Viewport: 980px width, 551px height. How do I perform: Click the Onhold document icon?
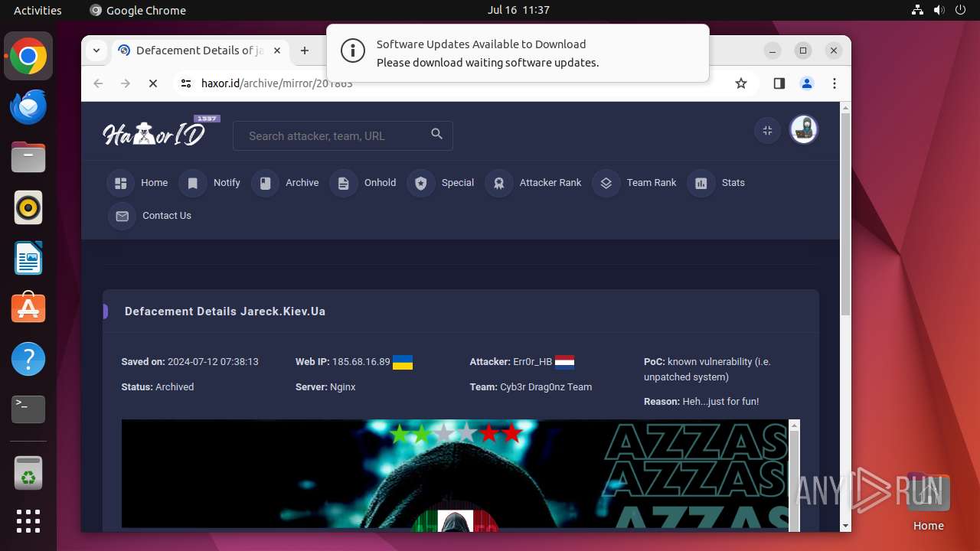tap(344, 183)
